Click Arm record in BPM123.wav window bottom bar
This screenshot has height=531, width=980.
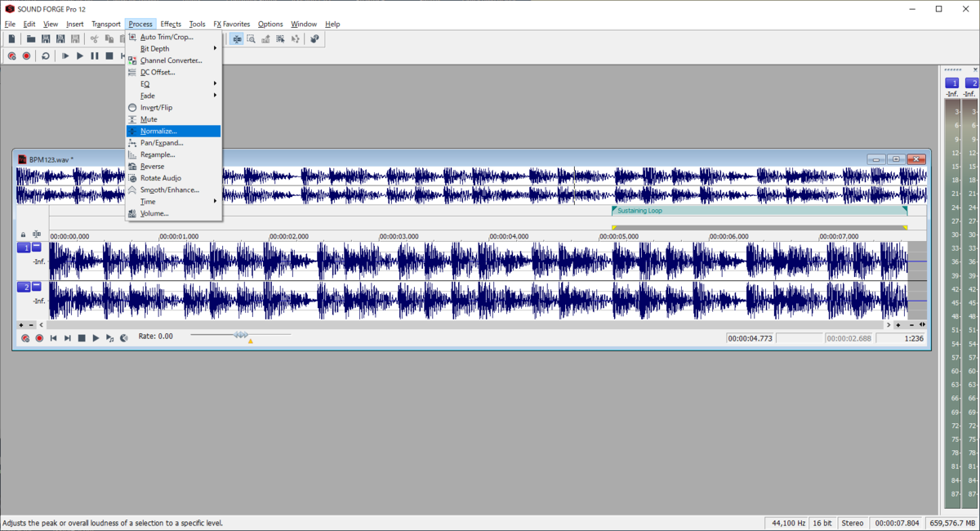[25, 337]
